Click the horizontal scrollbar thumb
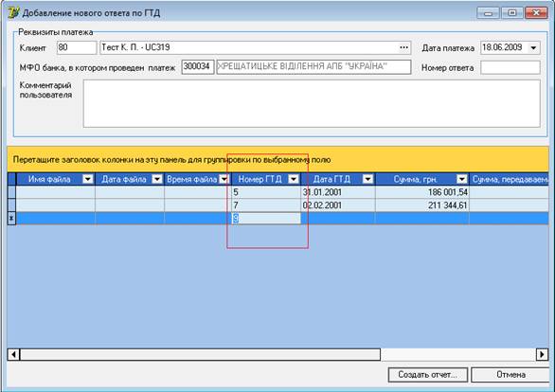This screenshot has width=555, height=392. [x=200, y=354]
